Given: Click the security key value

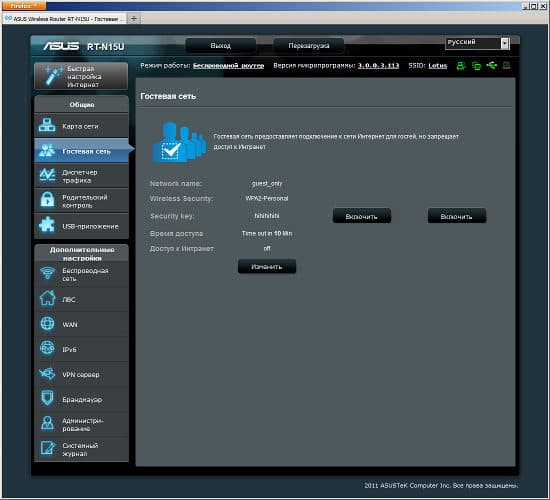Looking at the screenshot, I should (267, 216).
